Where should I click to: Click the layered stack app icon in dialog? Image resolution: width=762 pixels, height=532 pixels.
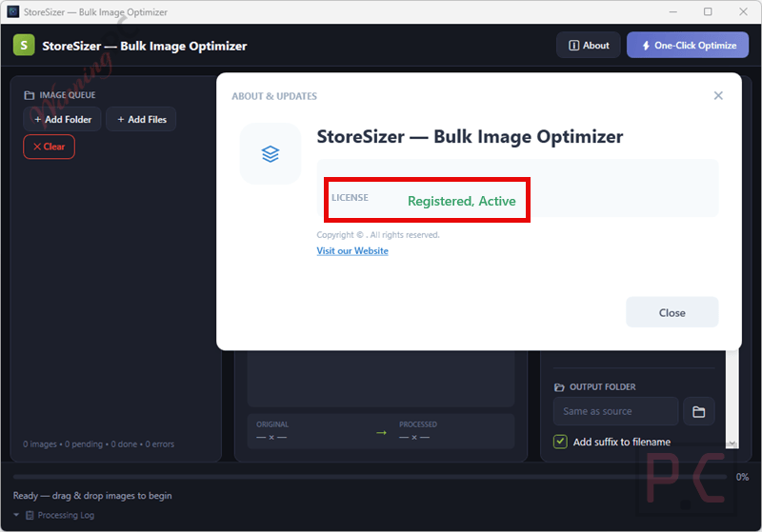(x=271, y=154)
